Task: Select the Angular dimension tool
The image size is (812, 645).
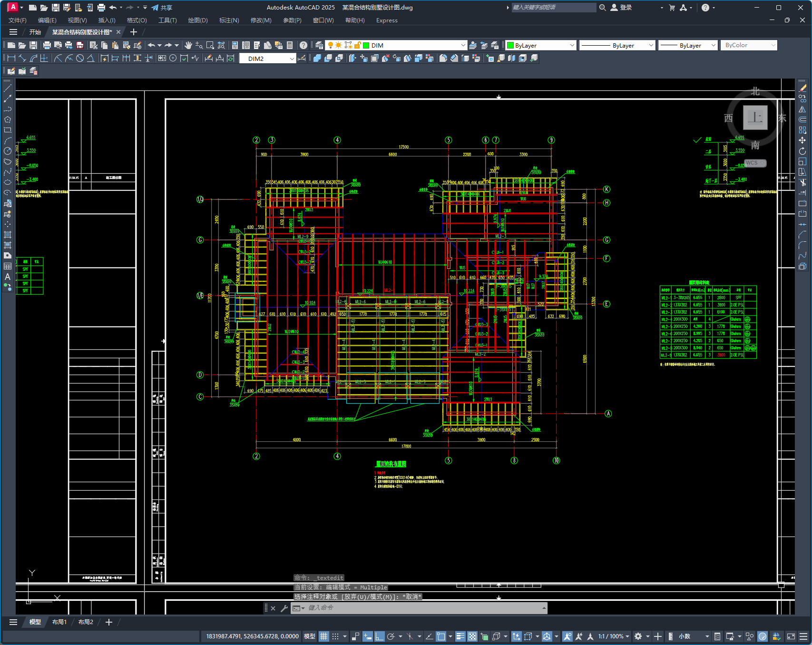Action: 90,58
